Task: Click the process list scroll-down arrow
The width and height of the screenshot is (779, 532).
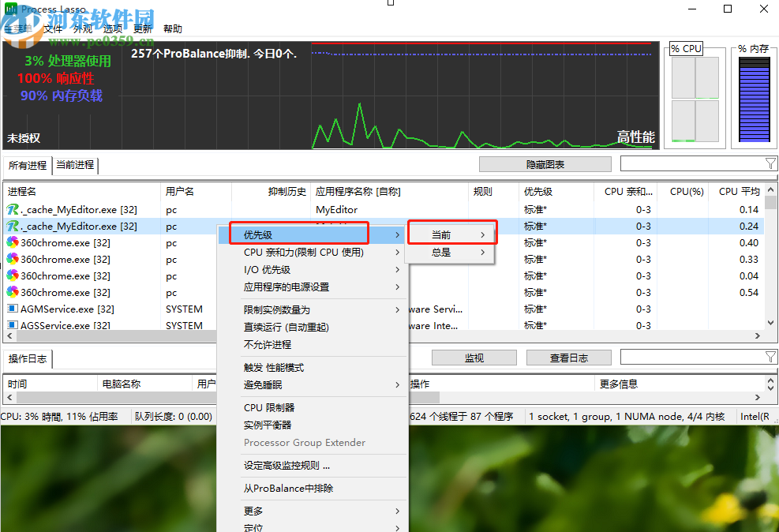Action: point(770,323)
